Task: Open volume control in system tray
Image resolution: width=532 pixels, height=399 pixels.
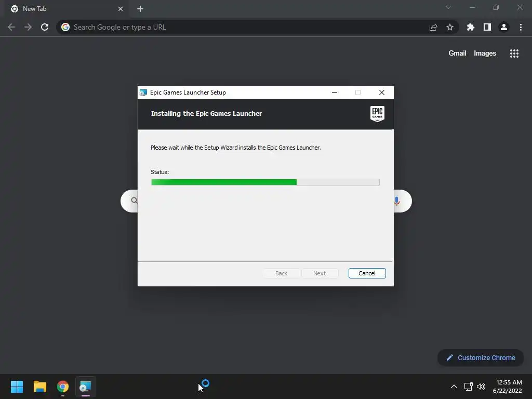Action: [481, 387]
